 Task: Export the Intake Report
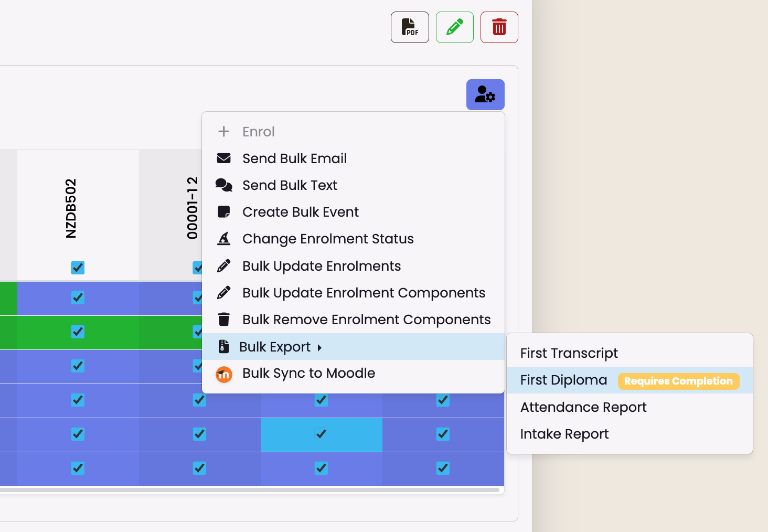(630, 434)
